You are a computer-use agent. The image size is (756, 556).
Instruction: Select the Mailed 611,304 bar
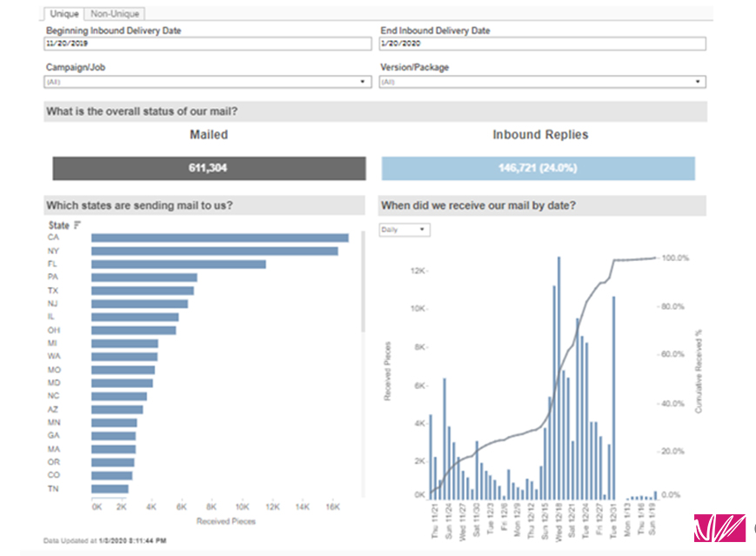pos(209,168)
